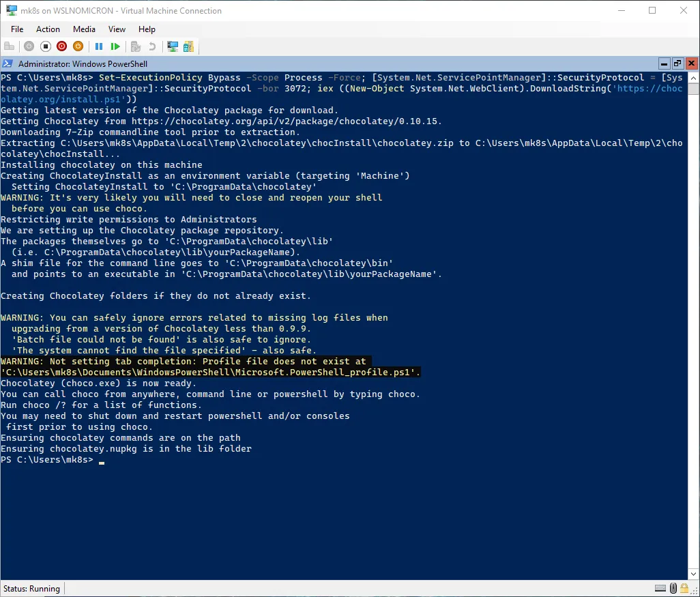Image resolution: width=700 pixels, height=597 pixels.
Task: Click the Ctrl+Alt+Delete toolbar icon
Action: pyautogui.click(x=10, y=46)
